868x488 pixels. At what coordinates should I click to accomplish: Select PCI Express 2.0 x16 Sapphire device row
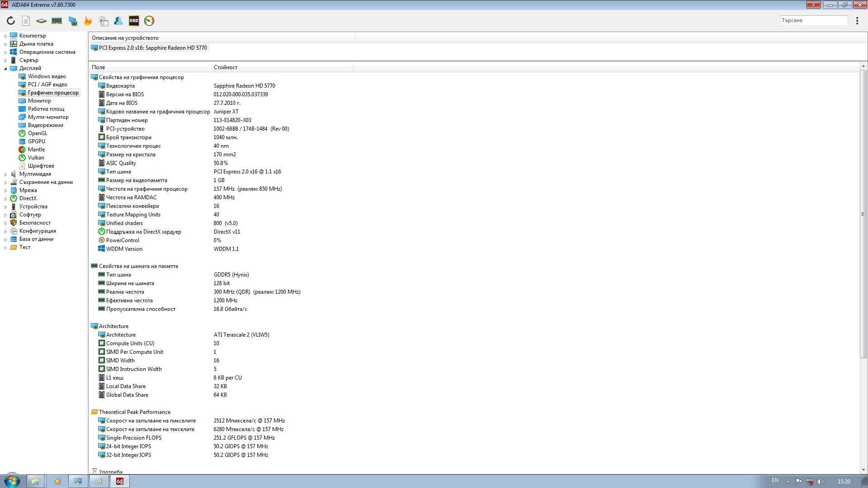149,48
